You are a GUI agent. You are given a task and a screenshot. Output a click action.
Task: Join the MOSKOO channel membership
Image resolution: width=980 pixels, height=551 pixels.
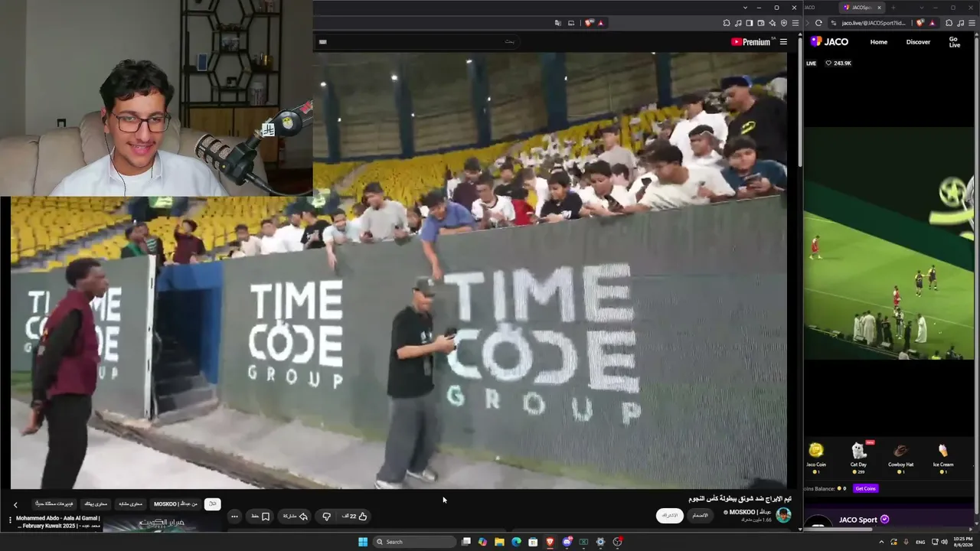click(x=700, y=516)
